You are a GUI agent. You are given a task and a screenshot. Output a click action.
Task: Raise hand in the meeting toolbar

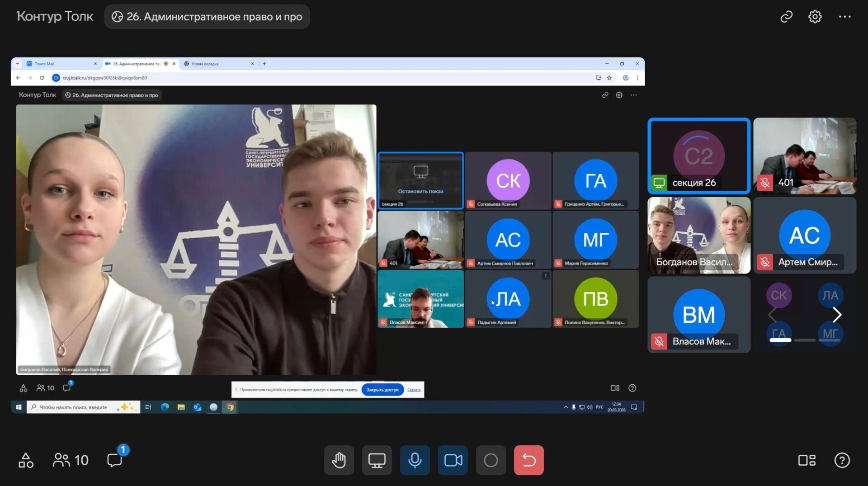[x=339, y=460]
